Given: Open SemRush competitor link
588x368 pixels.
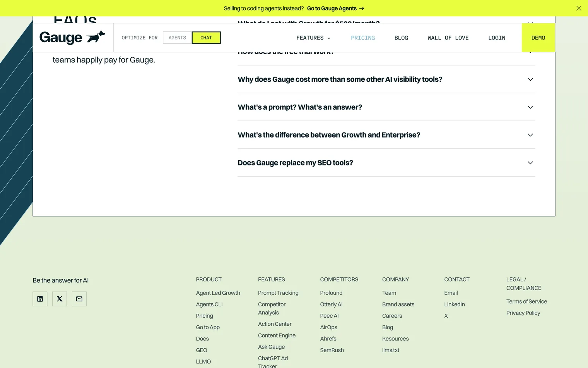Looking at the screenshot, I should [332, 350].
